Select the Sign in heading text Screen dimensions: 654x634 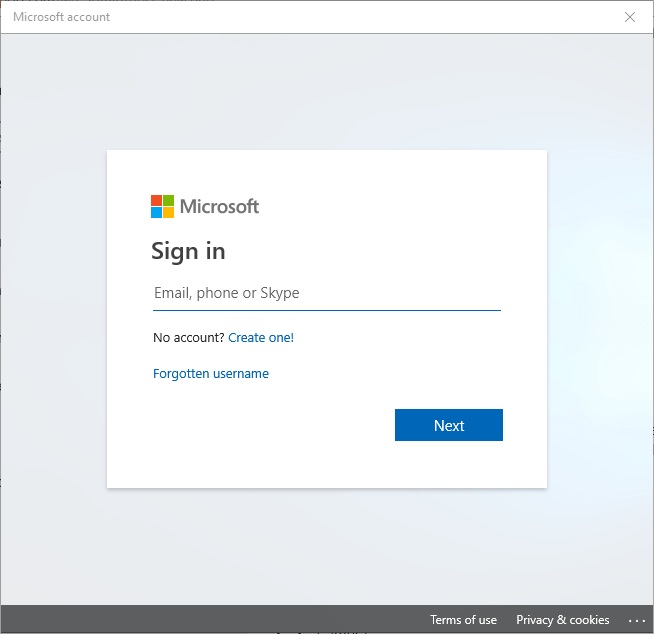188,252
